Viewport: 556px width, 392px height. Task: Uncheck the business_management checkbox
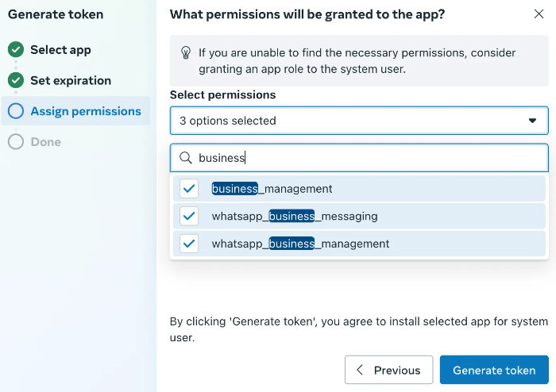coord(189,189)
